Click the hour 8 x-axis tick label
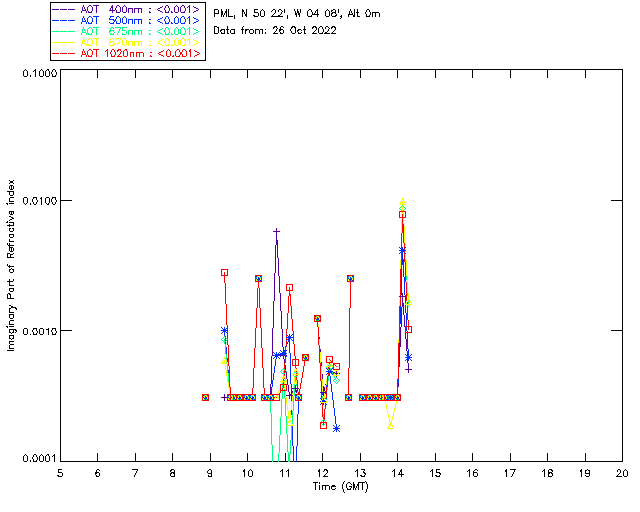This screenshot has width=640, height=512. [173, 473]
